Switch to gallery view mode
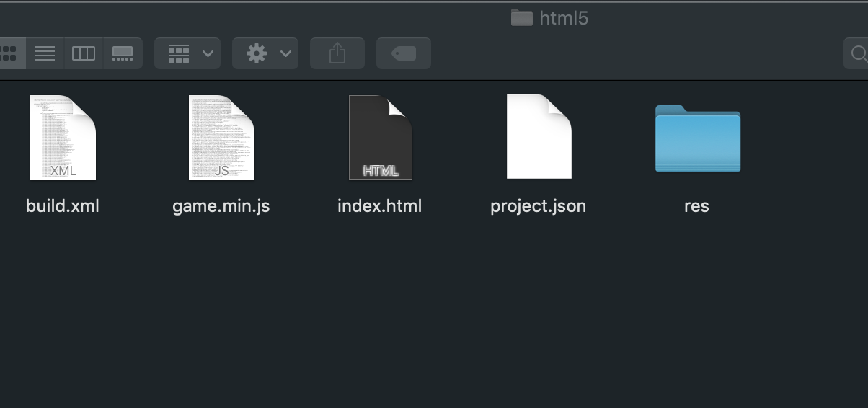Screen dimensions: 868x408 tap(123, 53)
